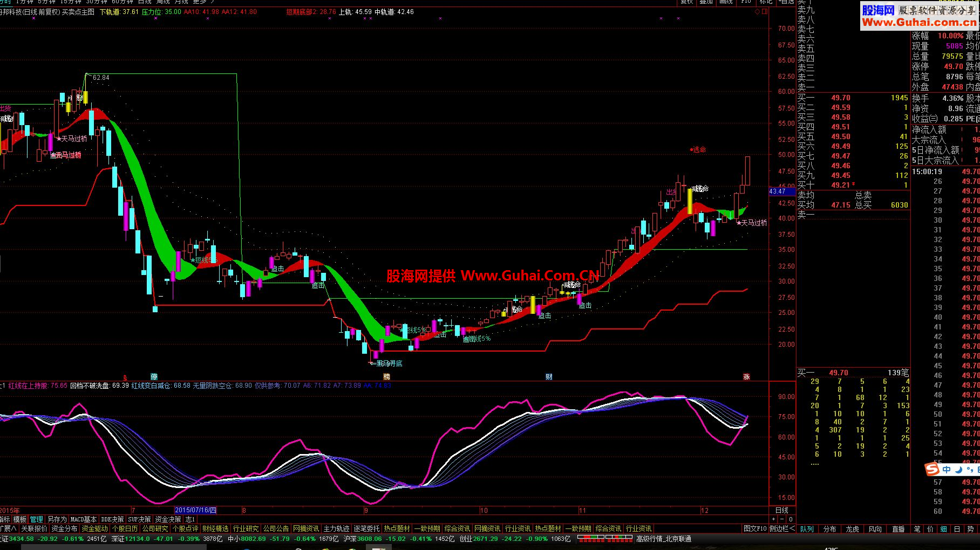This screenshot has height=550, width=980.
Task: Click the 2015/07/16/四 date marker on the timeline
Action: tap(196, 510)
